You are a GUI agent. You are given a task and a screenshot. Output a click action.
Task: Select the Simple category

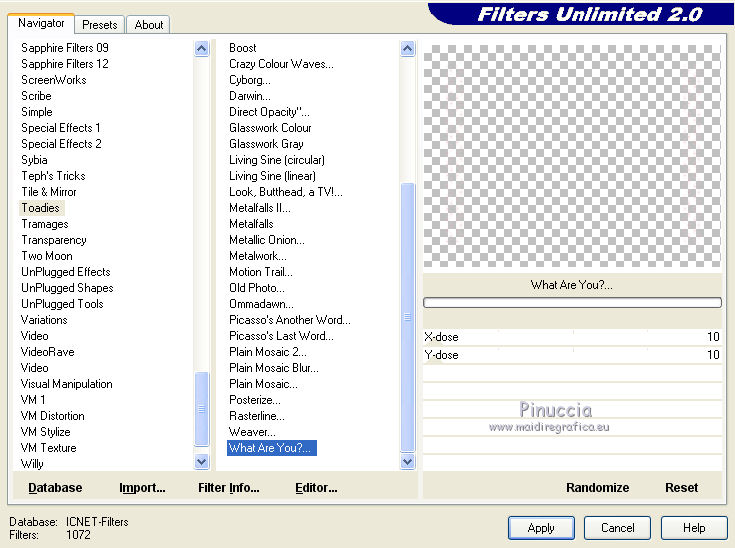click(37, 112)
